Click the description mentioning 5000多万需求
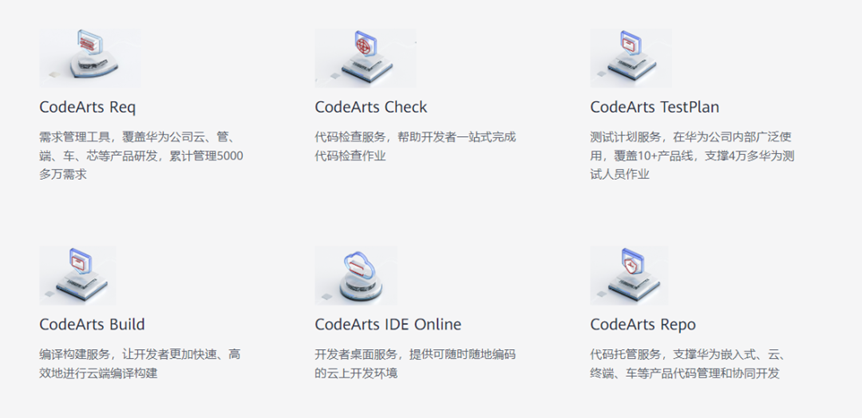 pyautogui.click(x=141, y=156)
